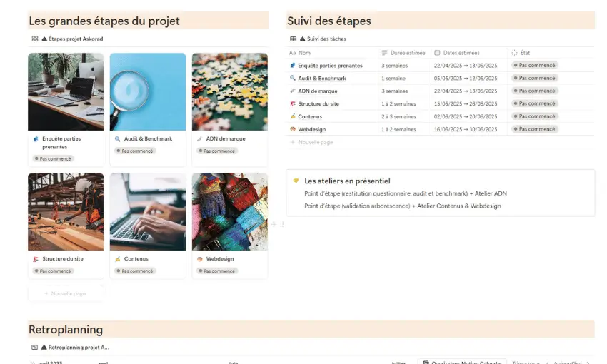Open the magnifying glass image on the Audit & Benchmark card
Viewport: 607px width, 364px height.
pos(148,91)
